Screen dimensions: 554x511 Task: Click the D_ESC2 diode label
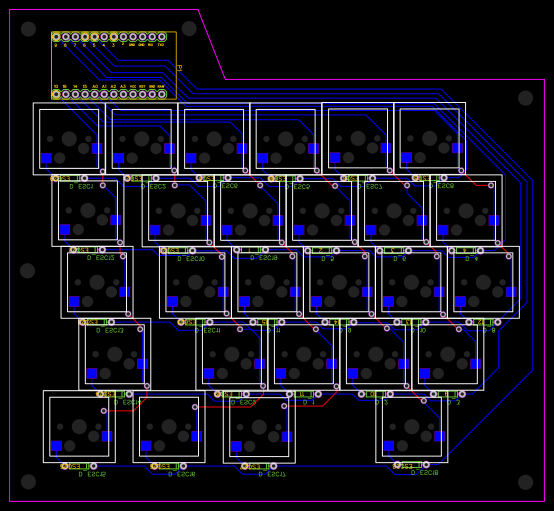tap(153, 187)
